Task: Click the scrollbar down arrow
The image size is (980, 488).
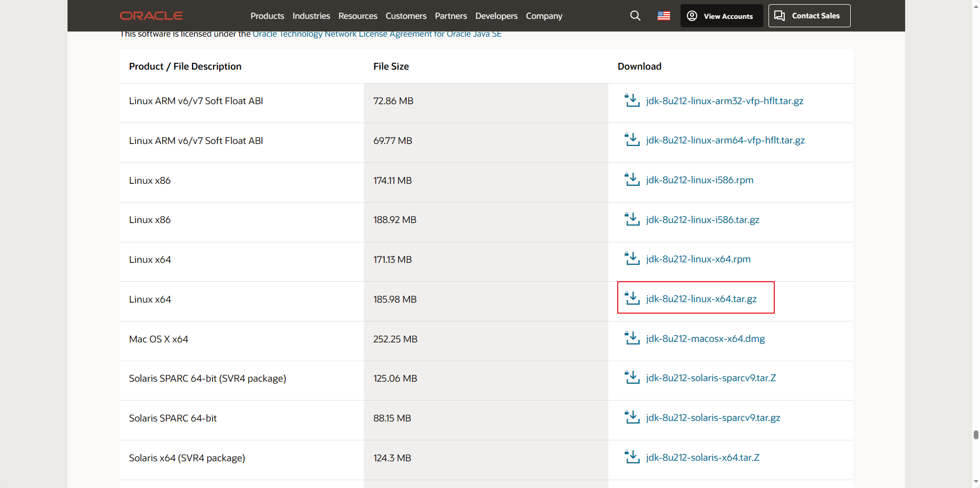Action: (976, 482)
